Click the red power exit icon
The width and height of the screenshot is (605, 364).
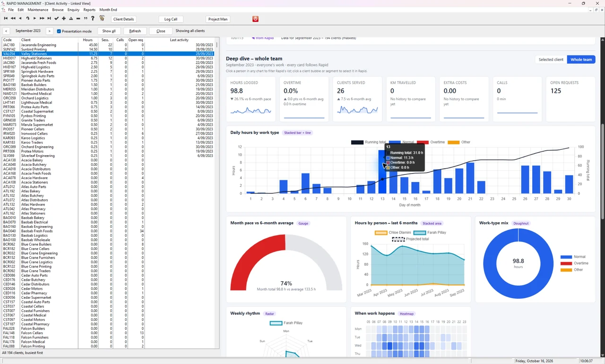point(255,19)
